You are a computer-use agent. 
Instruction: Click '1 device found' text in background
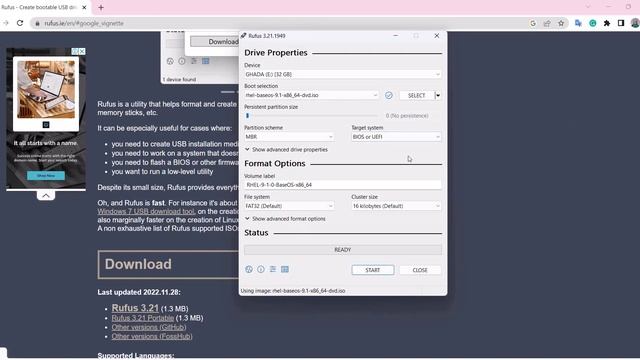coord(179,80)
